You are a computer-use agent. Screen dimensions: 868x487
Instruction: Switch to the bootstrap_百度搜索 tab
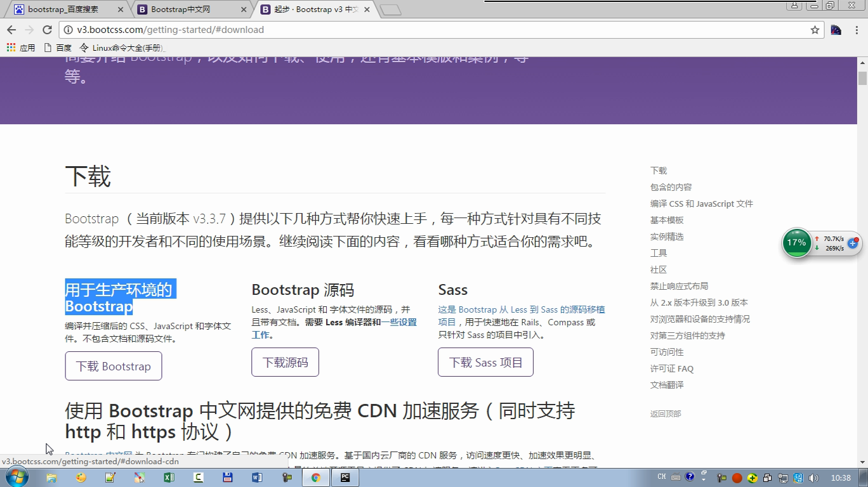[63, 10]
